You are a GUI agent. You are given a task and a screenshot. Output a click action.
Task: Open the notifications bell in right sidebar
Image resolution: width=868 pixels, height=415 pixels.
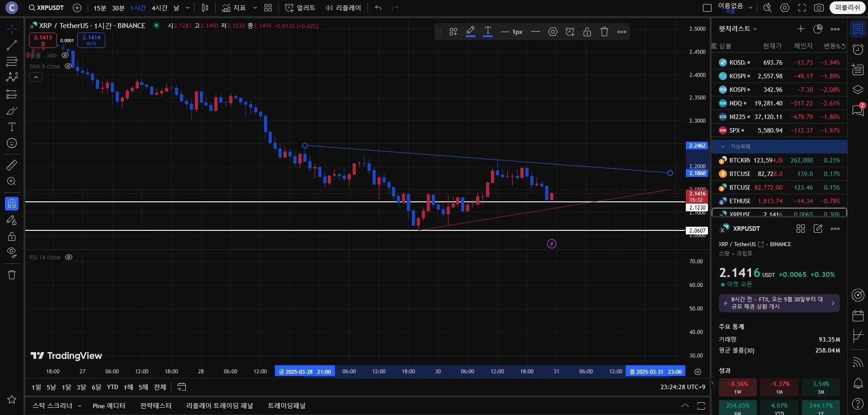pyautogui.click(x=858, y=383)
